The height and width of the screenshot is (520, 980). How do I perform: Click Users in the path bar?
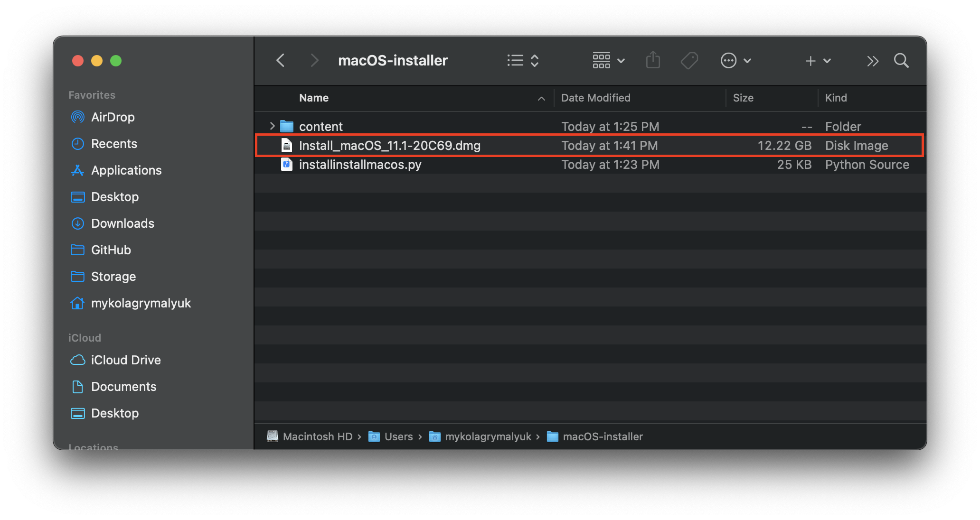pos(398,436)
